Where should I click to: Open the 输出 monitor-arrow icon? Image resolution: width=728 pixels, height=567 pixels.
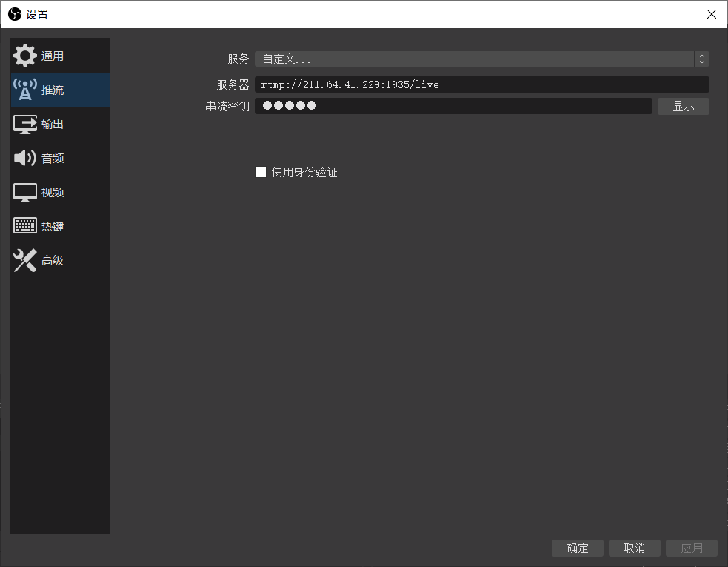point(25,125)
